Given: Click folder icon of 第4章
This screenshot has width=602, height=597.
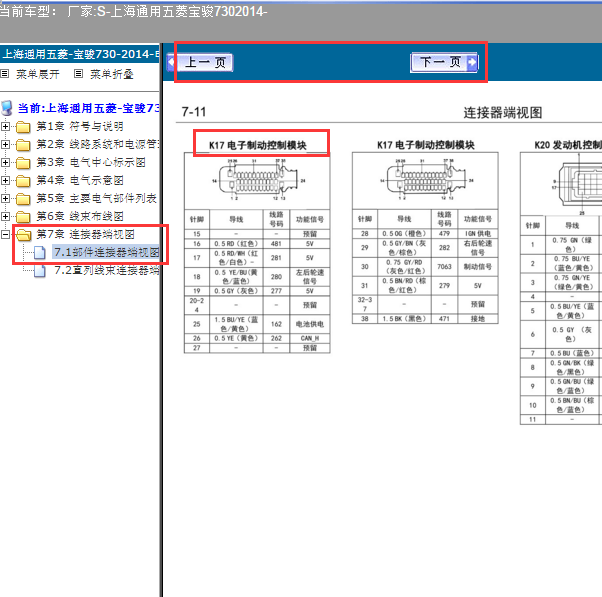Looking at the screenshot, I should pyautogui.click(x=23, y=181).
